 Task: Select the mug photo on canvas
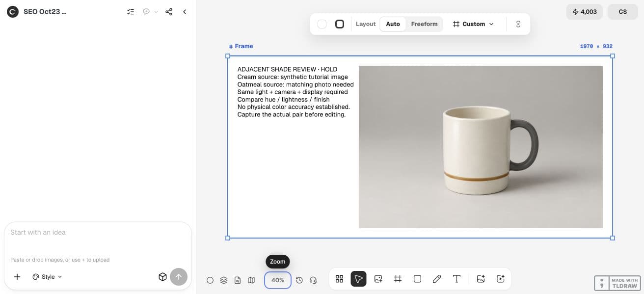pos(481,147)
